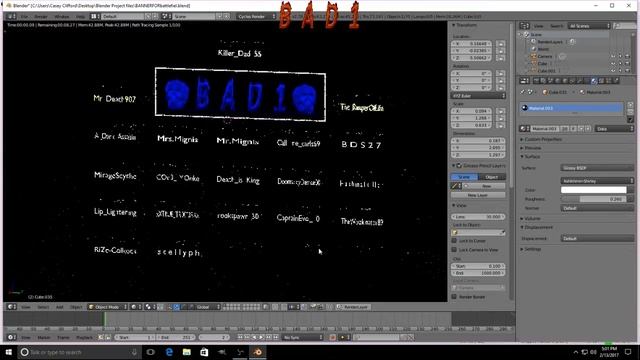Toggle the Grease Pencil Layers checkbox
The width and height of the screenshot is (640, 360).
pos(459,166)
